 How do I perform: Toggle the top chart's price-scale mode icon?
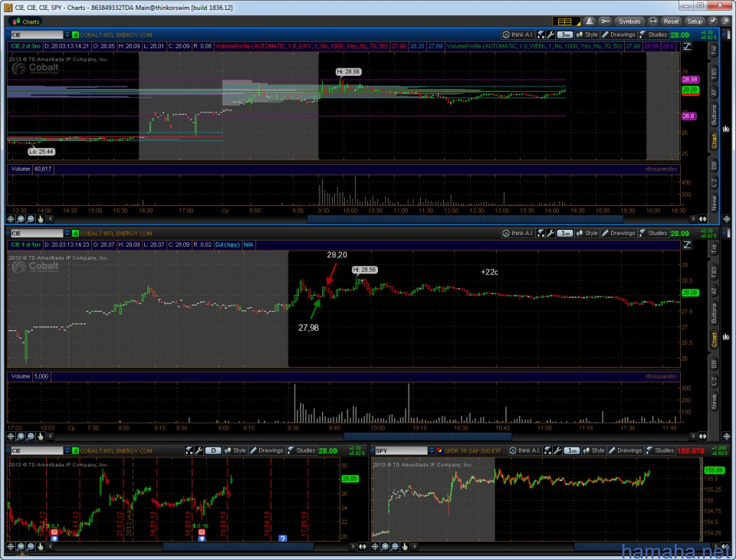pyautogui.click(x=687, y=46)
